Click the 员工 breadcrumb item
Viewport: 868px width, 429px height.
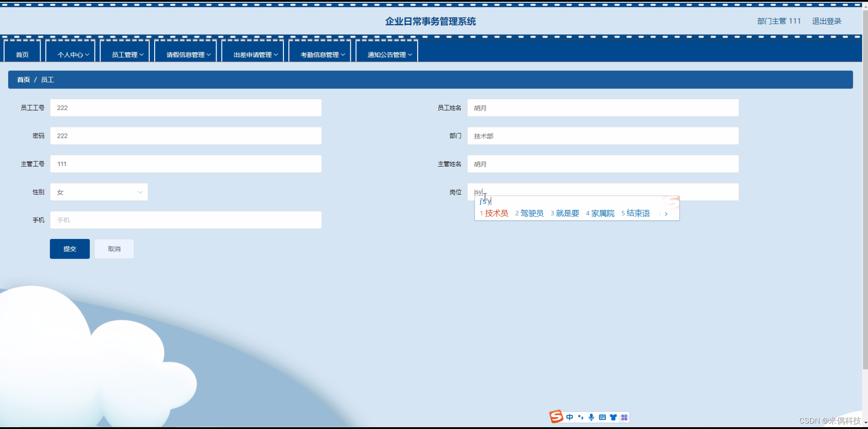click(47, 79)
